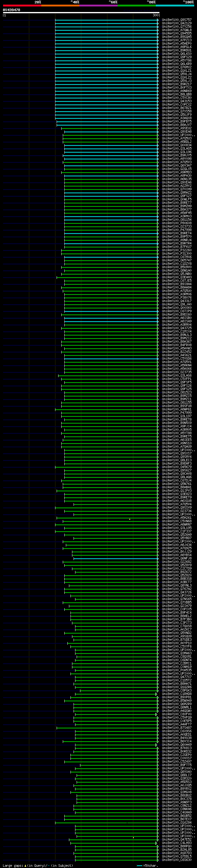This screenshot has height=868, width=197.
Task: Open hit UniRef100_O23734
Action: (177, 511)
